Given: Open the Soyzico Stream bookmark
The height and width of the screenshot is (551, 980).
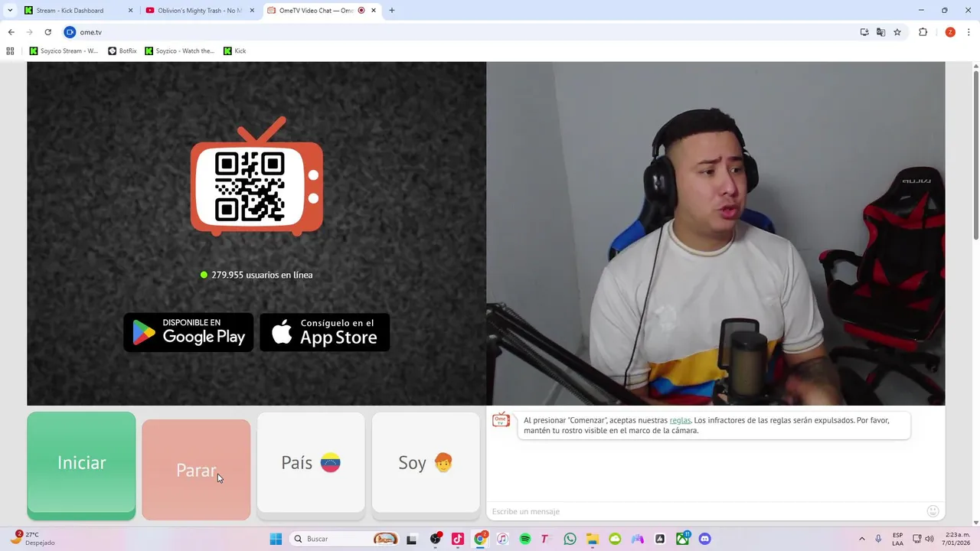Looking at the screenshot, I should click(64, 51).
